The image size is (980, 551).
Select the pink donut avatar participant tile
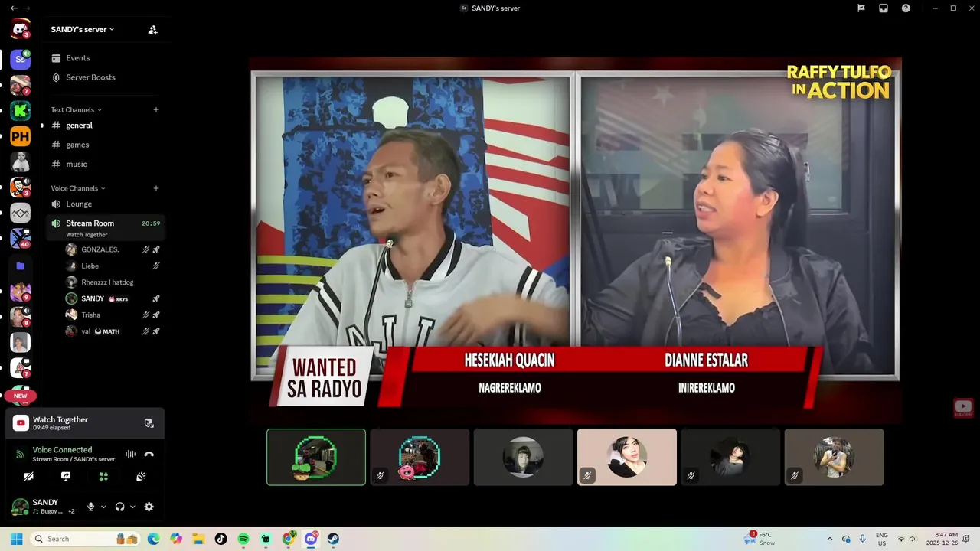pyautogui.click(x=420, y=457)
